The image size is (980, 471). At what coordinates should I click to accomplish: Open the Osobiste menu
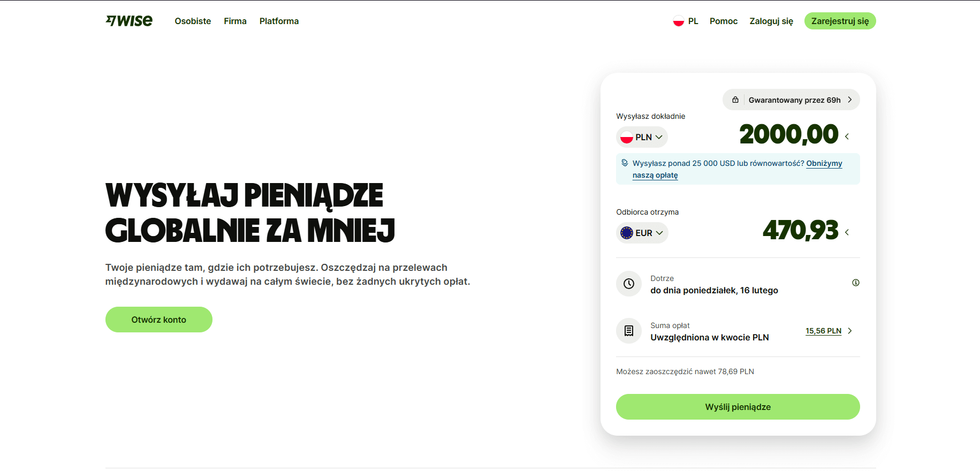(193, 21)
